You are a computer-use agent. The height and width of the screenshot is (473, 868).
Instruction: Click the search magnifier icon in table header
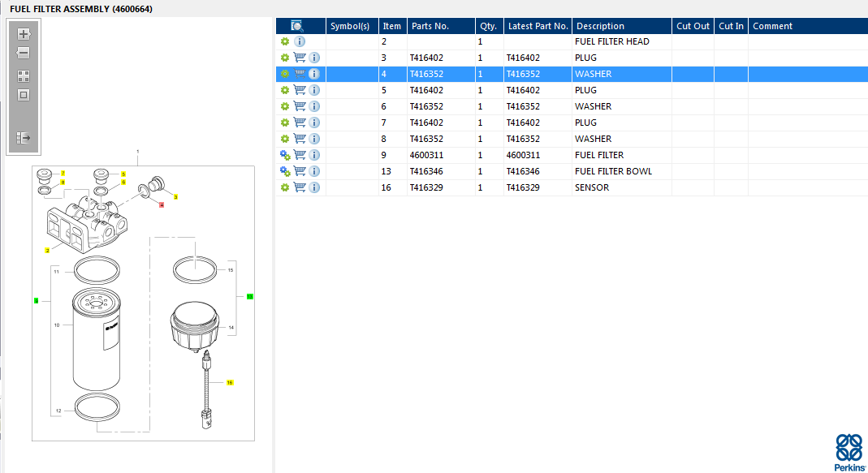click(297, 26)
